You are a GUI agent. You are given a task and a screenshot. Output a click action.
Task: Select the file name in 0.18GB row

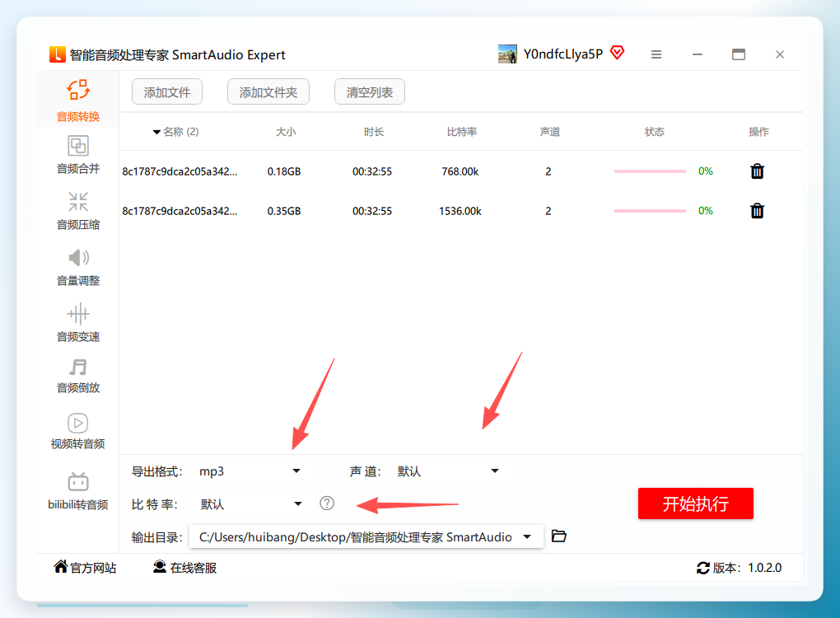tap(180, 171)
